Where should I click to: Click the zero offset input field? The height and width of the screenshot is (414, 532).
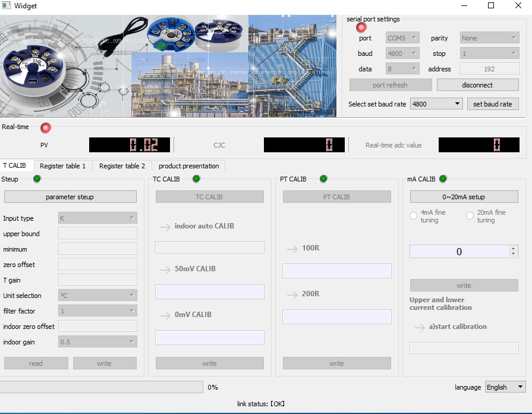(x=97, y=264)
